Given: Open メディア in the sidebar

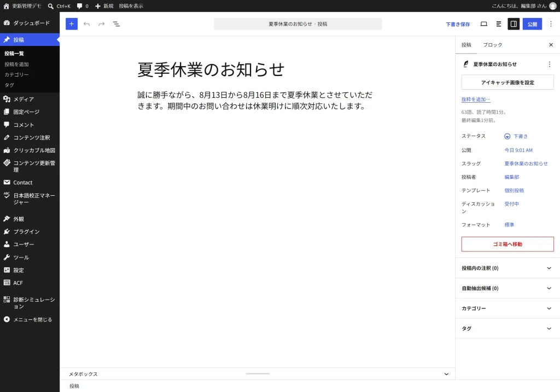Looking at the screenshot, I should (x=30, y=99).
